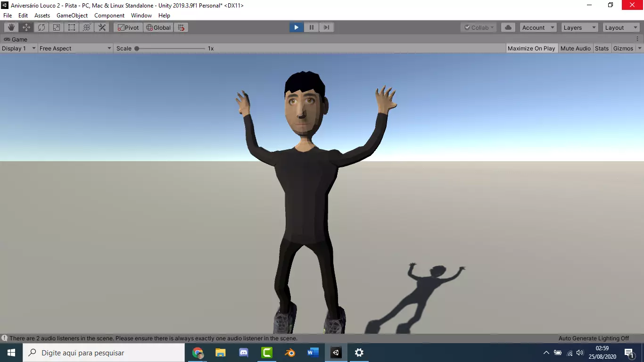
Task: Show hidden system tray icons
Action: click(546, 353)
